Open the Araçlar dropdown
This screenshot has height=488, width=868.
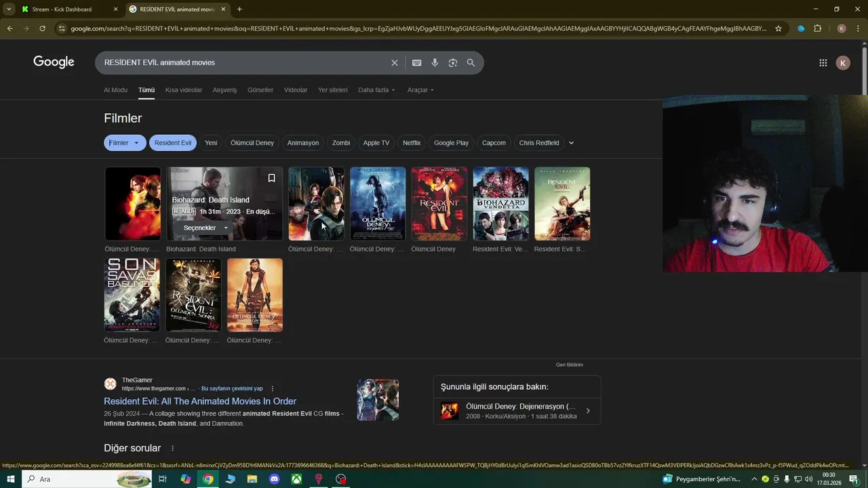tap(420, 90)
